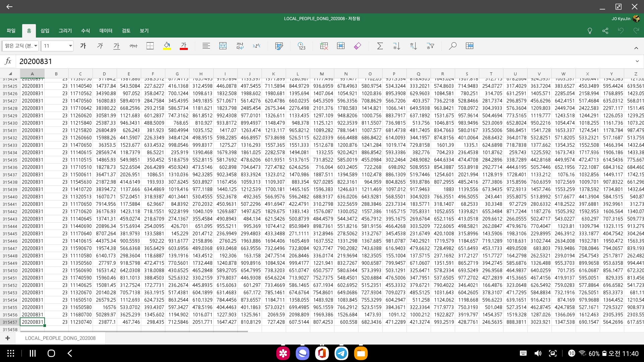Click the AutoSum sigma icon
The height and width of the screenshot is (362, 644).
coord(380,46)
